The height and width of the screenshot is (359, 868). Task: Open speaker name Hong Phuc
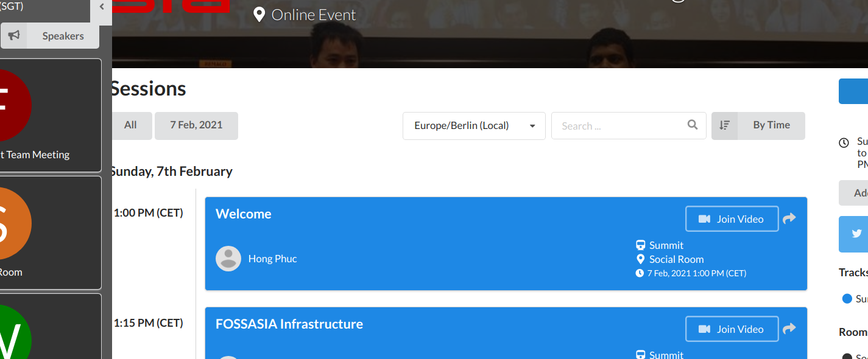272,259
